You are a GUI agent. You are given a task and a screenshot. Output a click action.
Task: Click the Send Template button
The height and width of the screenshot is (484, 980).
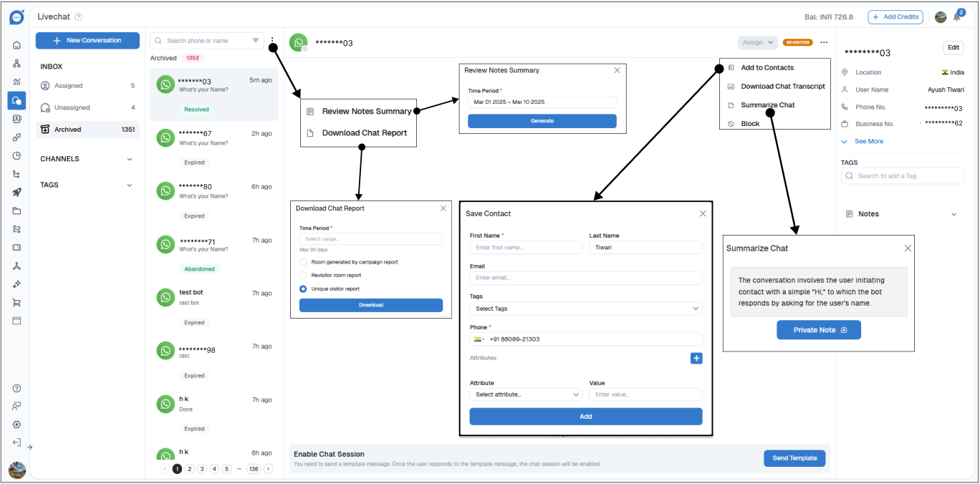coord(794,458)
